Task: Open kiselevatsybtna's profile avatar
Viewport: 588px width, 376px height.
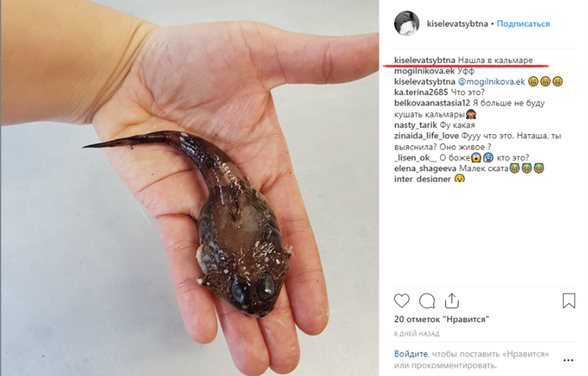Action: tap(407, 24)
